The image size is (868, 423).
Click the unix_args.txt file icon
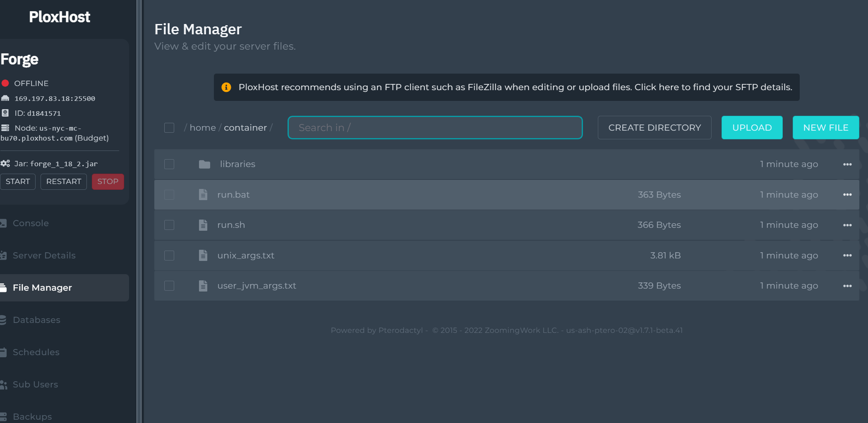[x=203, y=255]
